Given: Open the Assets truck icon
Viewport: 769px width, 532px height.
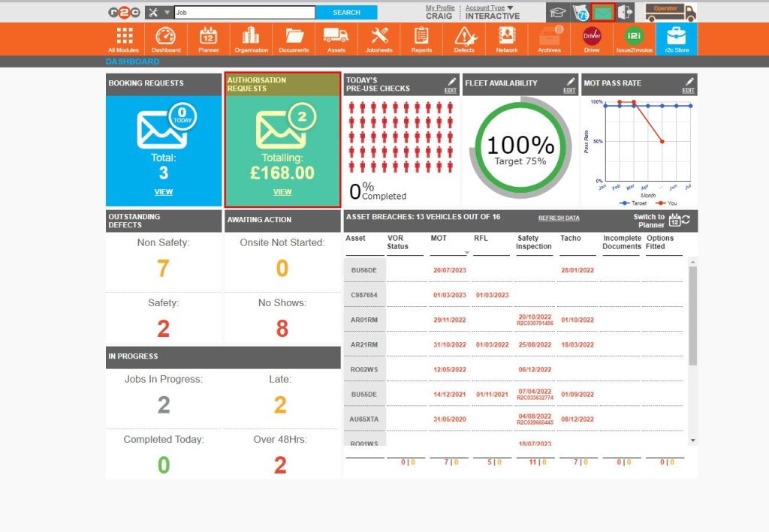Looking at the screenshot, I should click(x=336, y=36).
